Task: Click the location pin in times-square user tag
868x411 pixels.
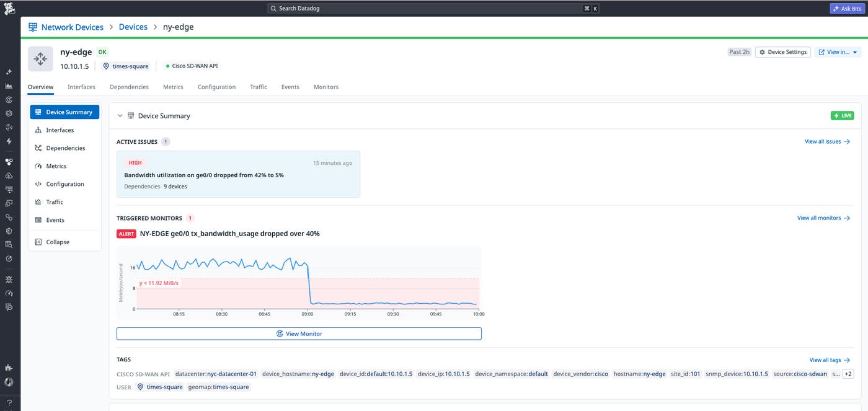Action: click(x=140, y=387)
